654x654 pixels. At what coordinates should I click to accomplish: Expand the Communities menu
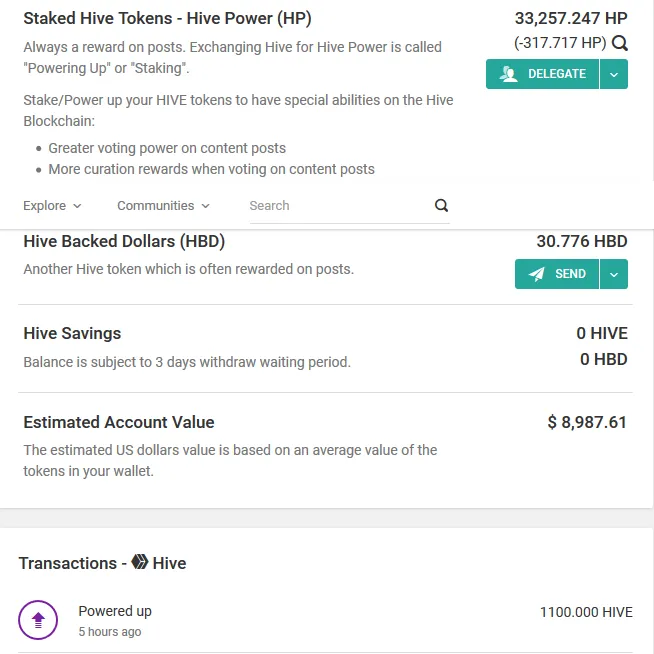(x=163, y=206)
